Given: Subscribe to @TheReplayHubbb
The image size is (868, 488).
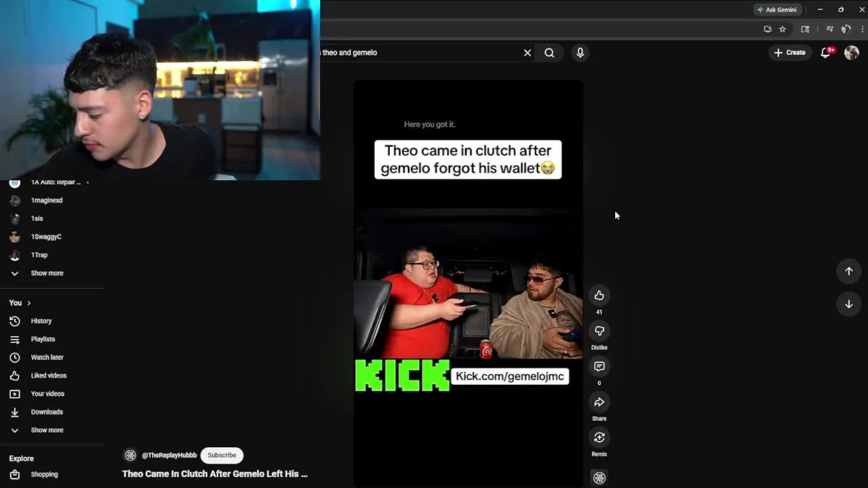Looking at the screenshot, I should [222, 455].
